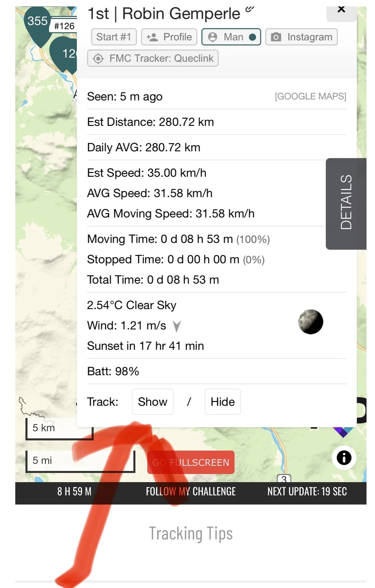Open FOLLOW MY CHALLENGE link
The width and height of the screenshot is (375, 588).
(x=191, y=491)
